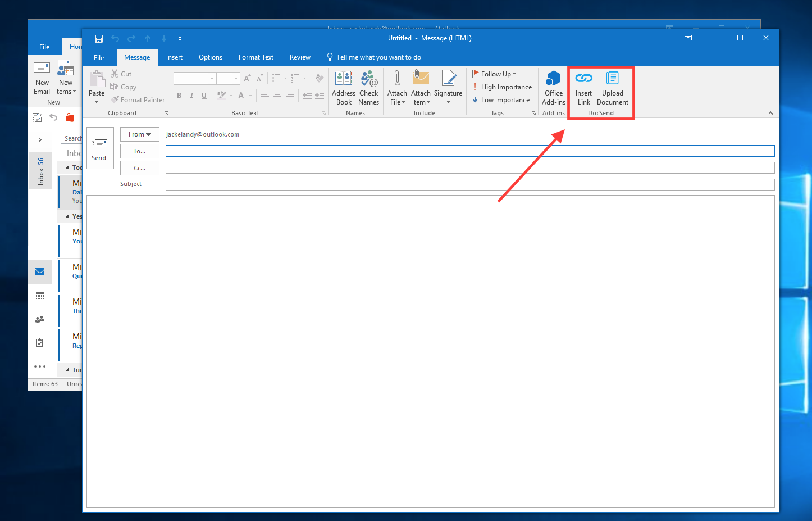Viewport: 812px width, 521px height.
Task: Mark message Low Importance
Action: [x=501, y=100]
